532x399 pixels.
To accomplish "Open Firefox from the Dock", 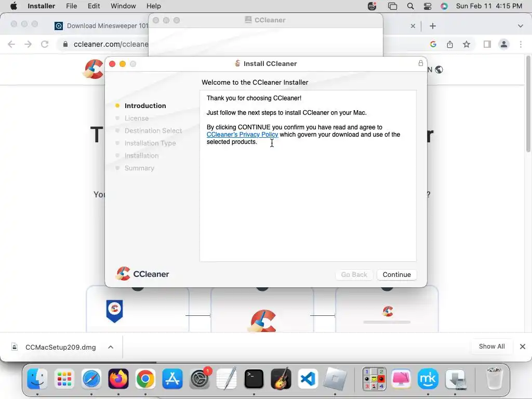I will tap(118, 379).
